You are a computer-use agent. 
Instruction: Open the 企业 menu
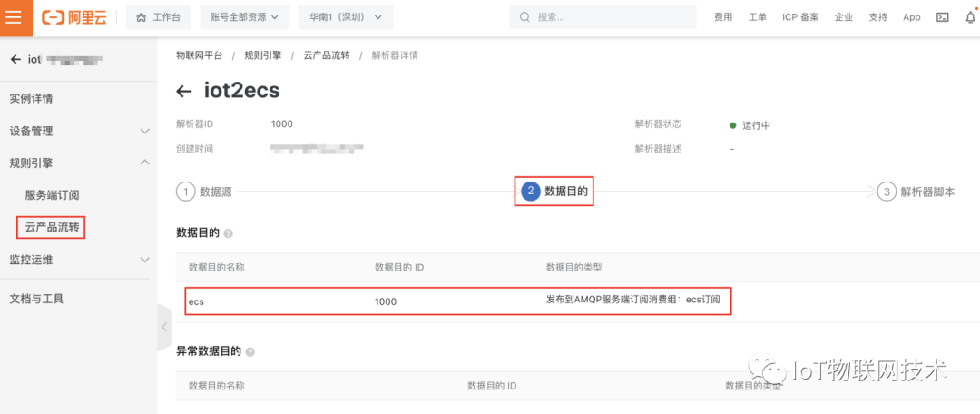point(844,17)
